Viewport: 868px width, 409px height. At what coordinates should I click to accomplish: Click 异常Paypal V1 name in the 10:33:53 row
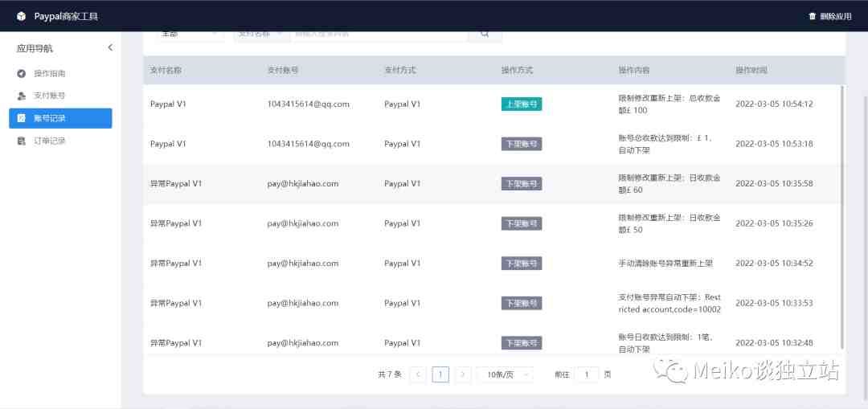pyautogui.click(x=176, y=303)
